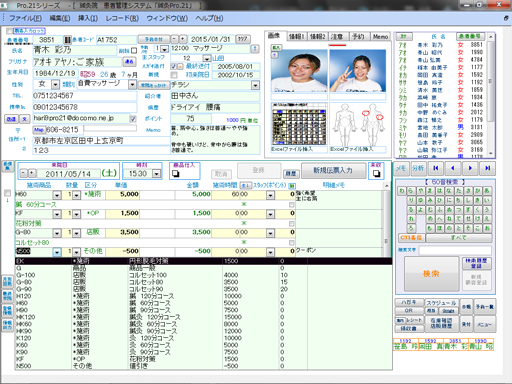Open スケジュール button
The image size is (512, 384).
(x=441, y=302)
